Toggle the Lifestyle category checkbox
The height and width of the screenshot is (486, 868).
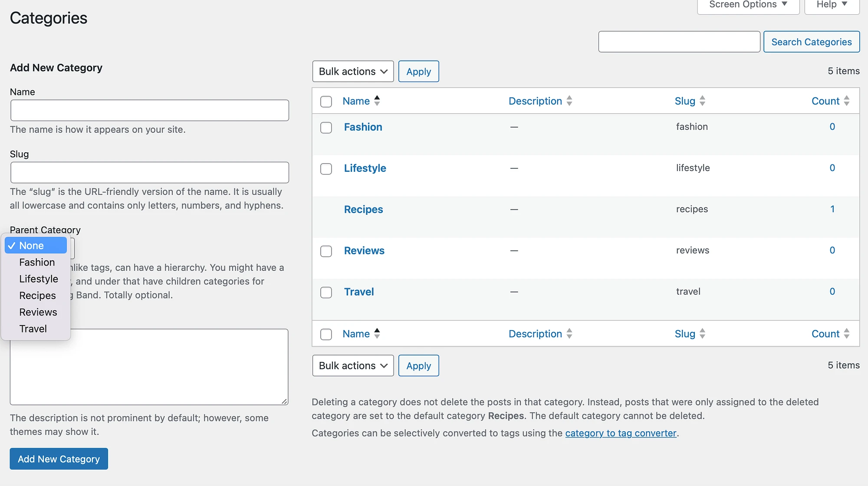coord(326,168)
